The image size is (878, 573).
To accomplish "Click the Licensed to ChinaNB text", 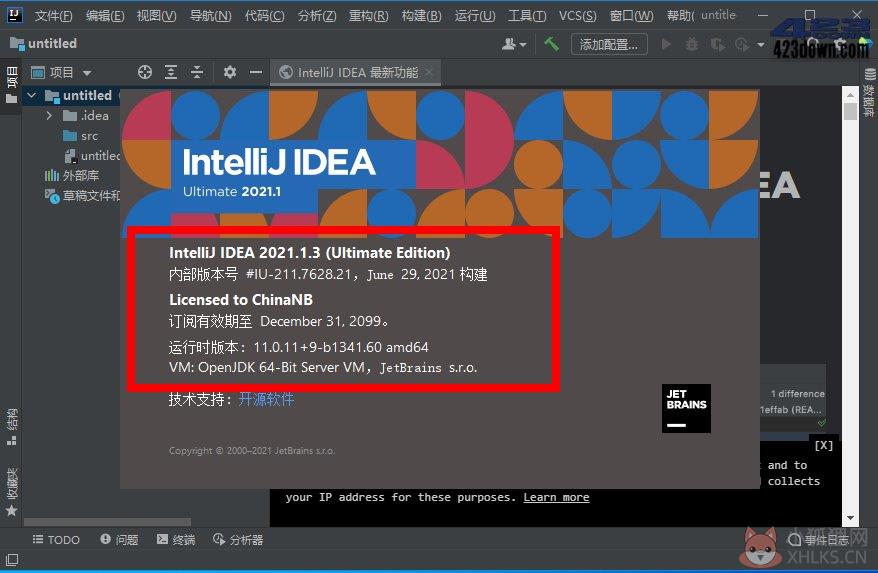I will pos(241,300).
